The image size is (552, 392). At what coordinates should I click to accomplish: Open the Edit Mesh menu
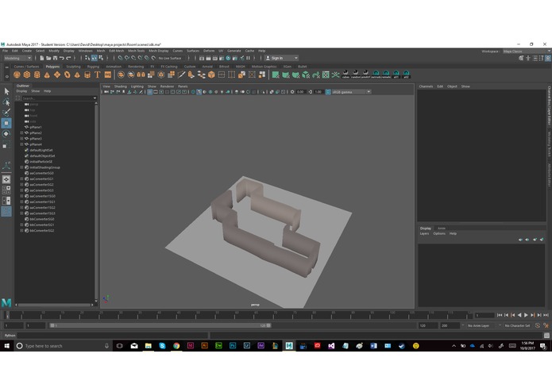click(x=116, y=51)
